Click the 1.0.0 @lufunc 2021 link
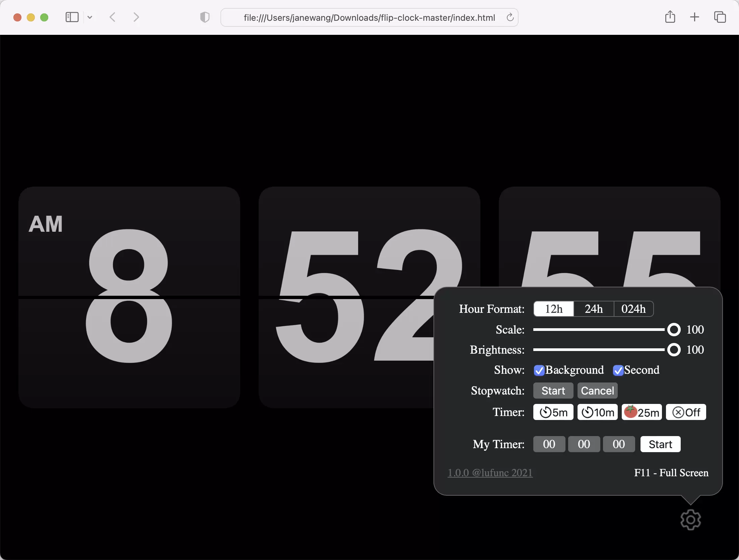The height and width of the screenshot is (560, 739). point(490,472)
